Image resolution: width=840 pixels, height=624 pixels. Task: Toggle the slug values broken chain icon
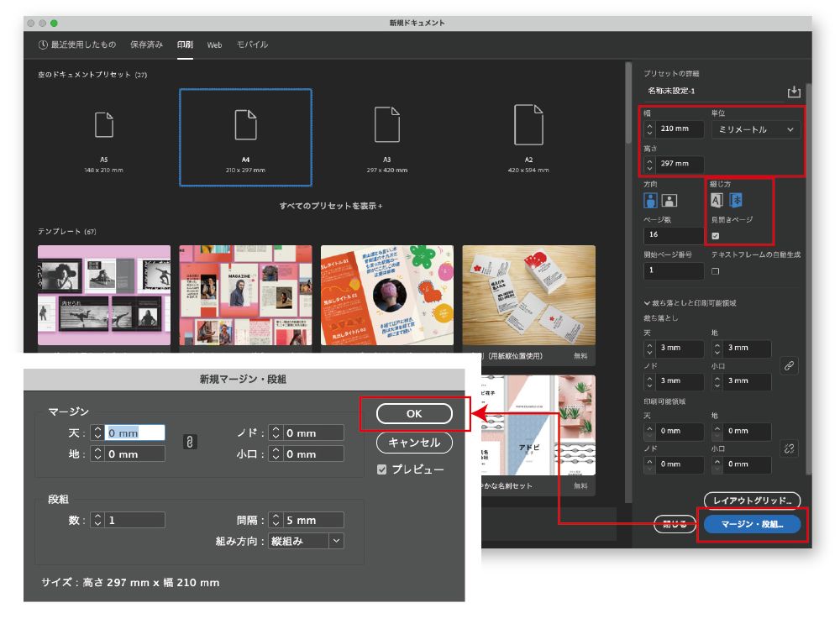point(789,448)
